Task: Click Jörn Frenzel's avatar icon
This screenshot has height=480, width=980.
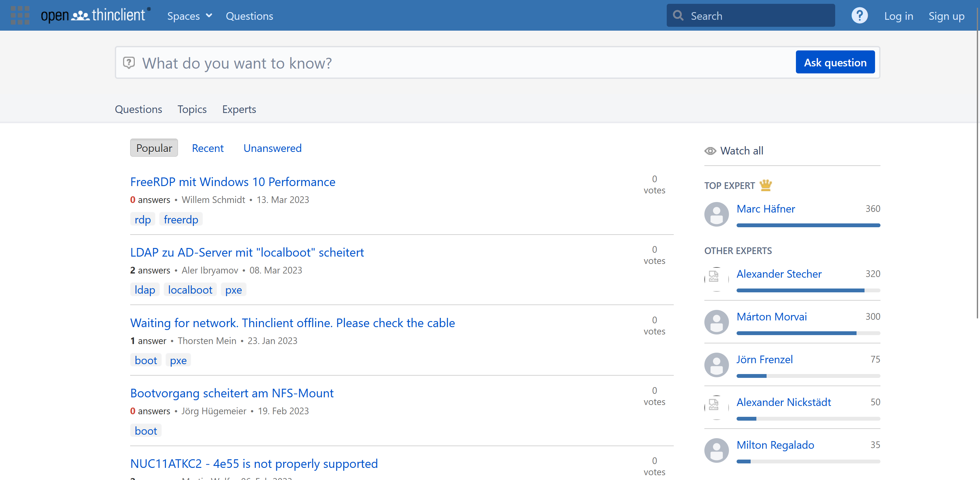Action: coord(716,365)
